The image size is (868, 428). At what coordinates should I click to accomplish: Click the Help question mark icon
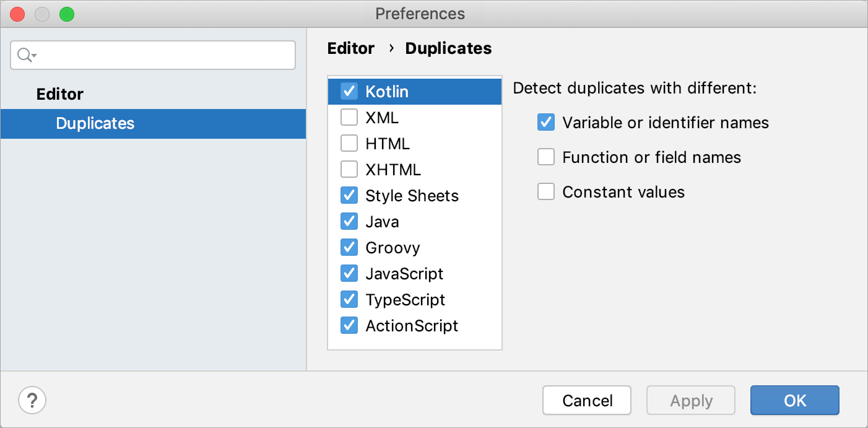[x=32, y=400]
